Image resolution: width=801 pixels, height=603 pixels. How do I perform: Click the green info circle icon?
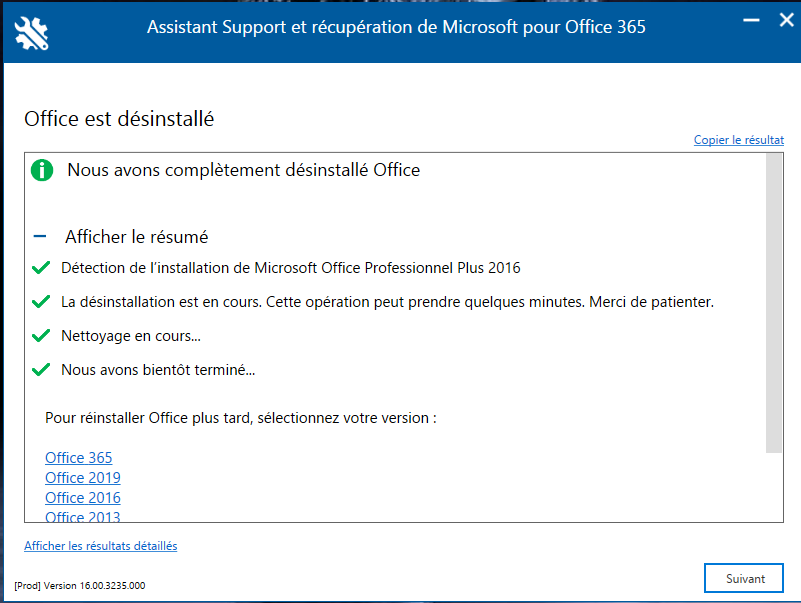(42, 170)
